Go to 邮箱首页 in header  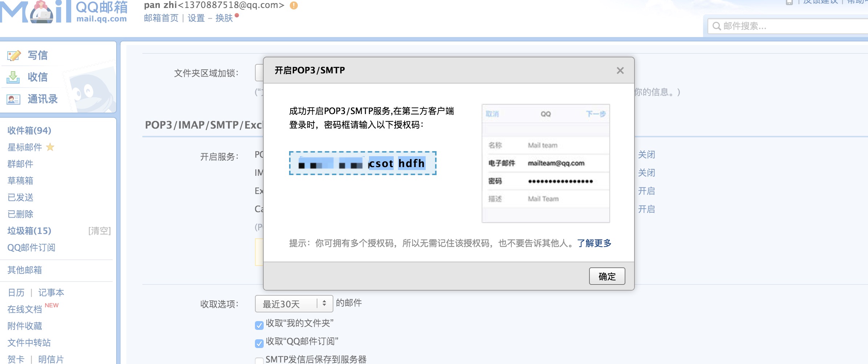pos(161,18)
